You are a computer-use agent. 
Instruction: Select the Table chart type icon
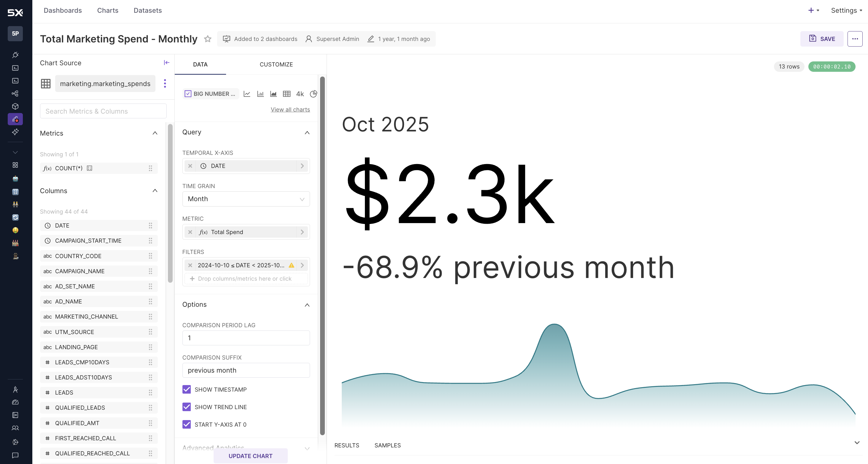[x=287, y=94]
